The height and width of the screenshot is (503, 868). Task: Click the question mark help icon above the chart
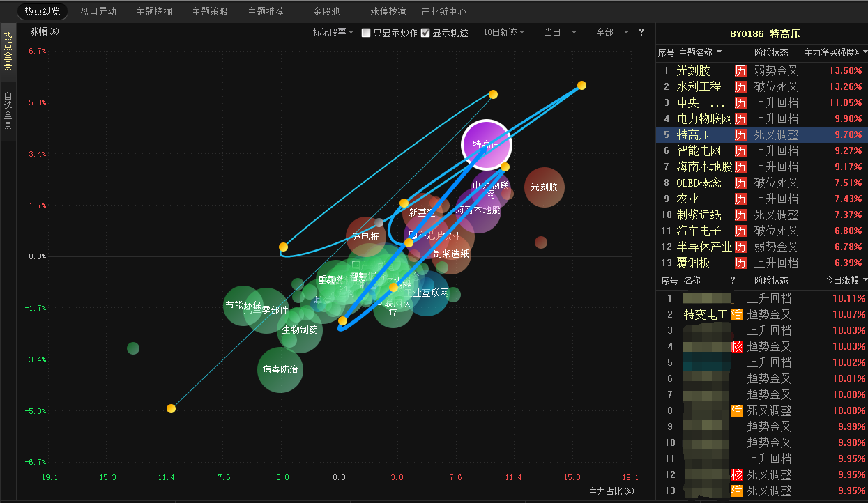[641, 32]
